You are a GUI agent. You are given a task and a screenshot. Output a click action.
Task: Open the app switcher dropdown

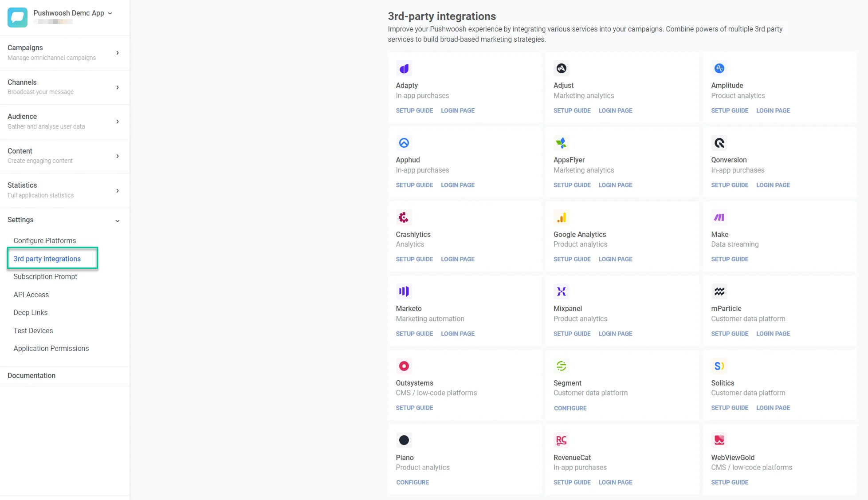110,13
